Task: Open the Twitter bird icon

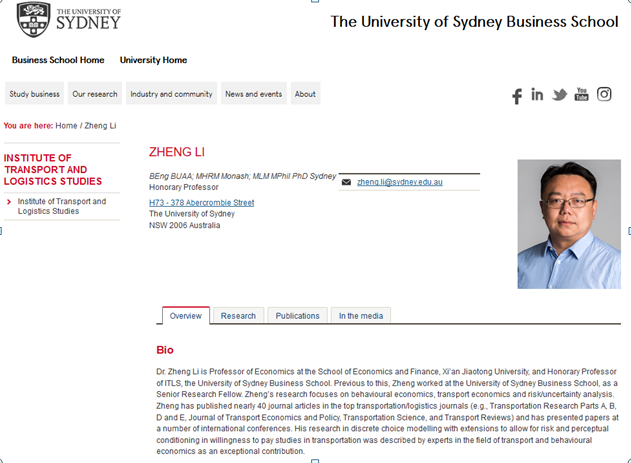Action: (559, 95)
